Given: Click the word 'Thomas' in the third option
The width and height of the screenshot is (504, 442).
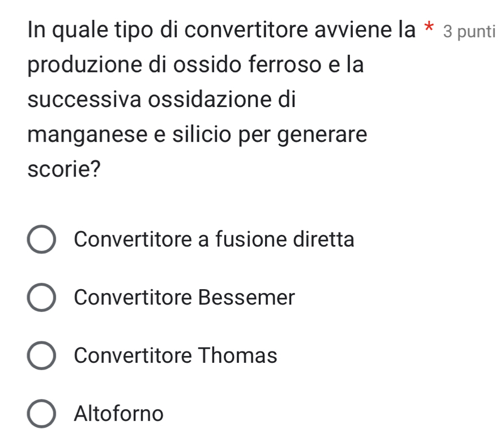Looking at the screenshot, I should 238,356.
